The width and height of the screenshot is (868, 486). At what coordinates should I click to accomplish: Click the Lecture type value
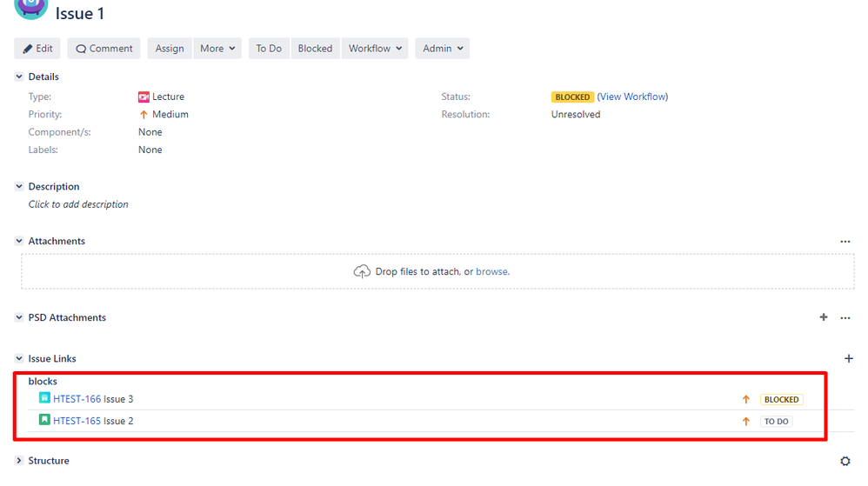point(168,97)
